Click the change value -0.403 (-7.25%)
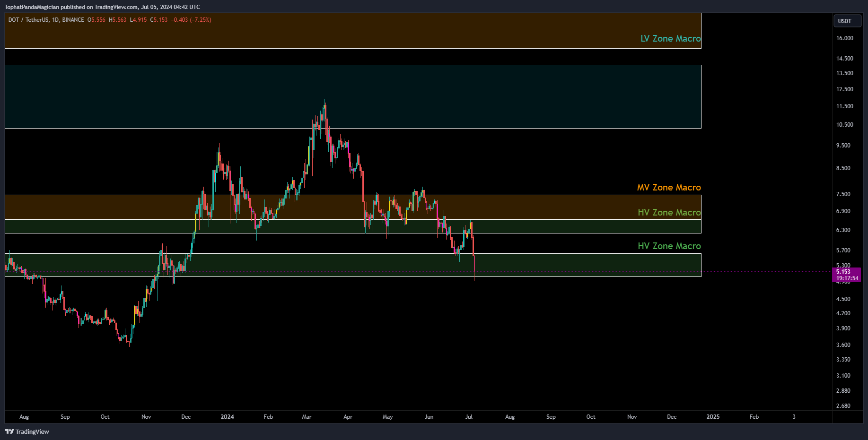Image resolution: width=868 pixels, height=440 pixels. point(191,20)
